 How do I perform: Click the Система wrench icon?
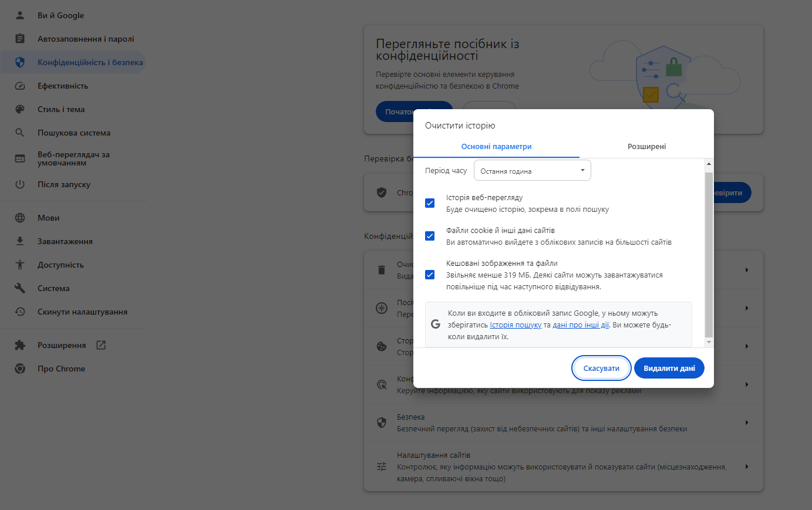point(19,288)
